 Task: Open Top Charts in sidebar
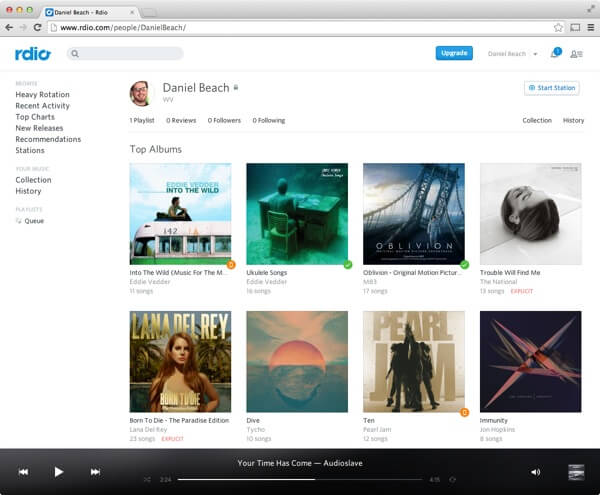pos(35,117)
